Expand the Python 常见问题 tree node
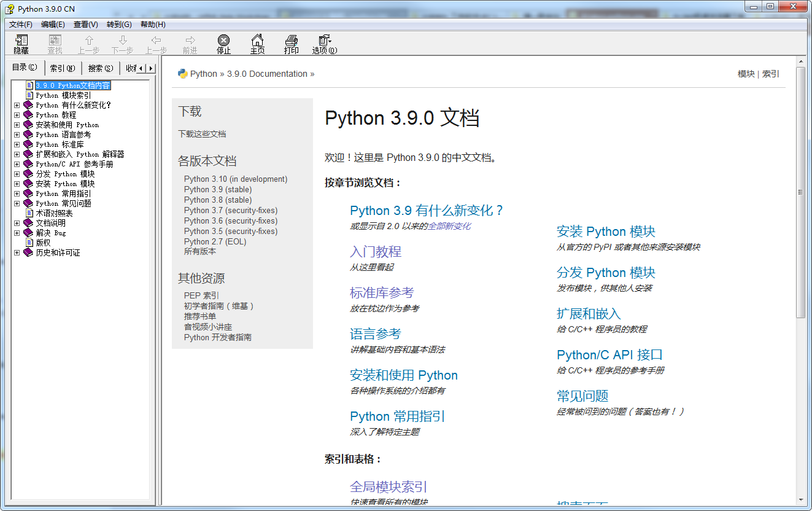 pos(17,203)
